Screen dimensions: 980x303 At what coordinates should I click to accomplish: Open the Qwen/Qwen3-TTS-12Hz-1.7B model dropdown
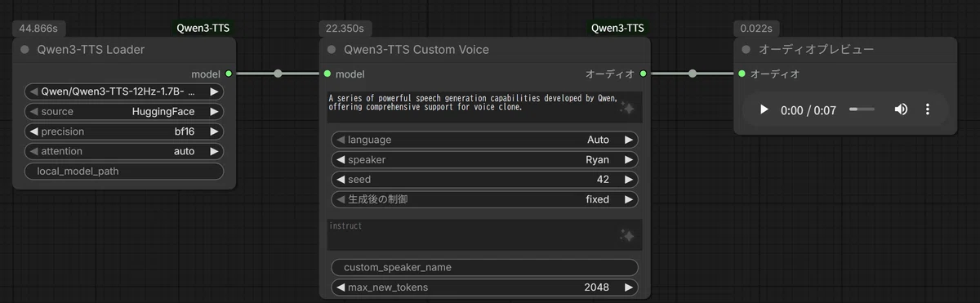click(x=124, y=91)
